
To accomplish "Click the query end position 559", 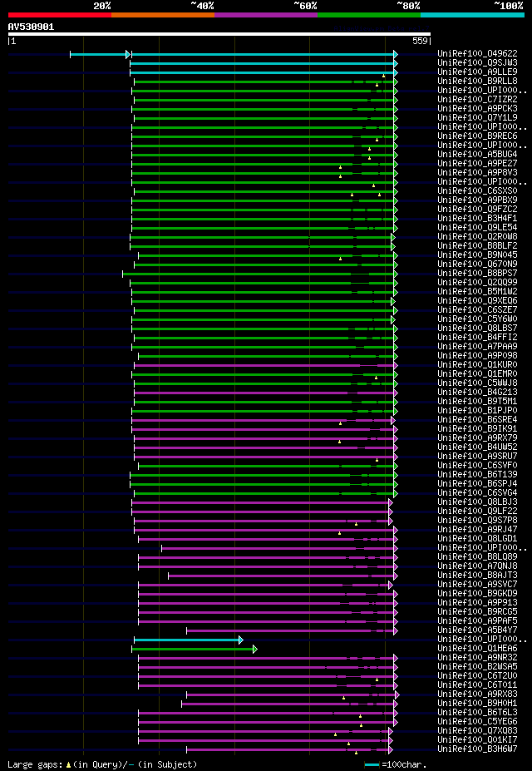I will (420, 42).
